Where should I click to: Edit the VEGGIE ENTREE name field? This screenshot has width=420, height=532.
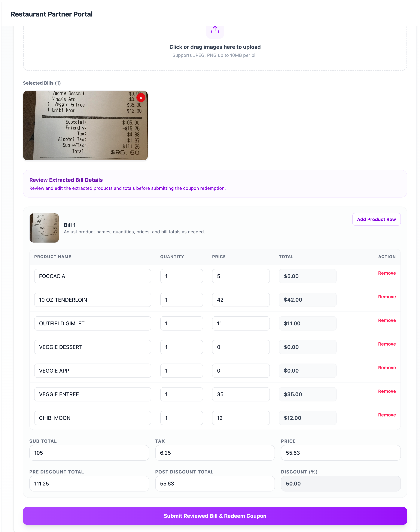[x=93, y=394]
